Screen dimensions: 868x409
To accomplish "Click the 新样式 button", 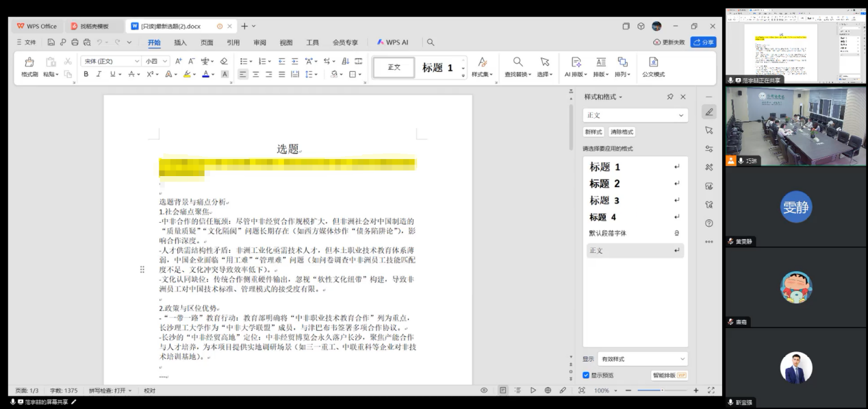I will (x=593, y=132).
